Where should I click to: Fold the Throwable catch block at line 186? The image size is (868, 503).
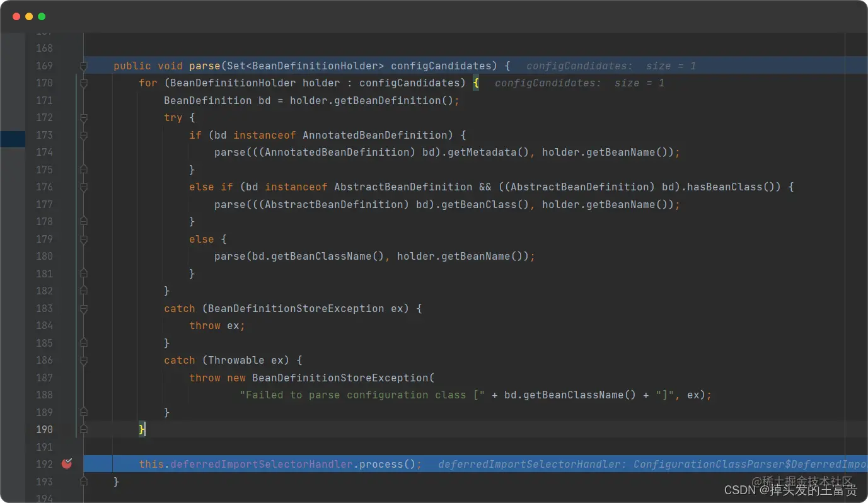[83, 361]
